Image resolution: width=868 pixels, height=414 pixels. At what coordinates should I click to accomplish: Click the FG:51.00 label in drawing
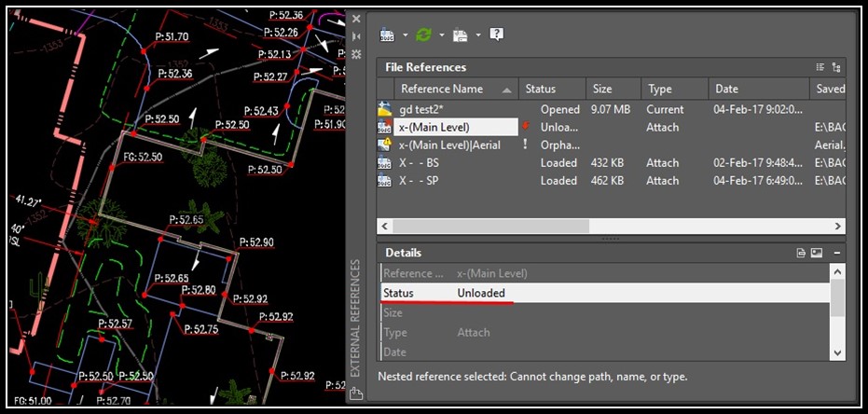pyautogui.click(x=33, y=400)
